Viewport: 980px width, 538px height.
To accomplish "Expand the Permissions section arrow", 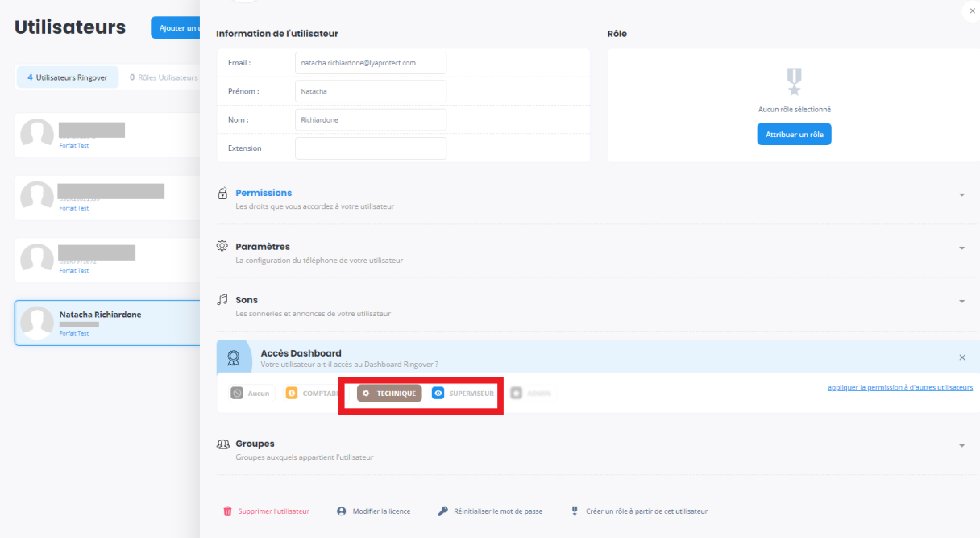I will click(x=961, y=195).
